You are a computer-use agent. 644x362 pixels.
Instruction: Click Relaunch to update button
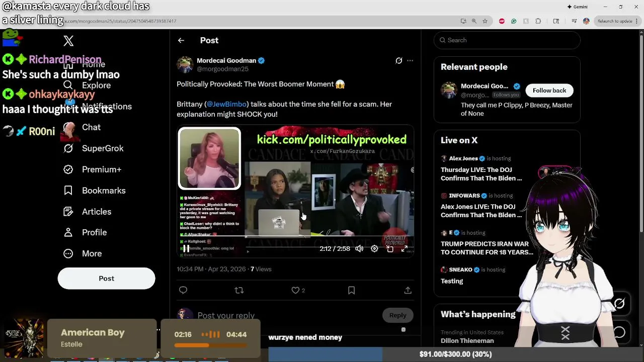[x=614, y=21]
